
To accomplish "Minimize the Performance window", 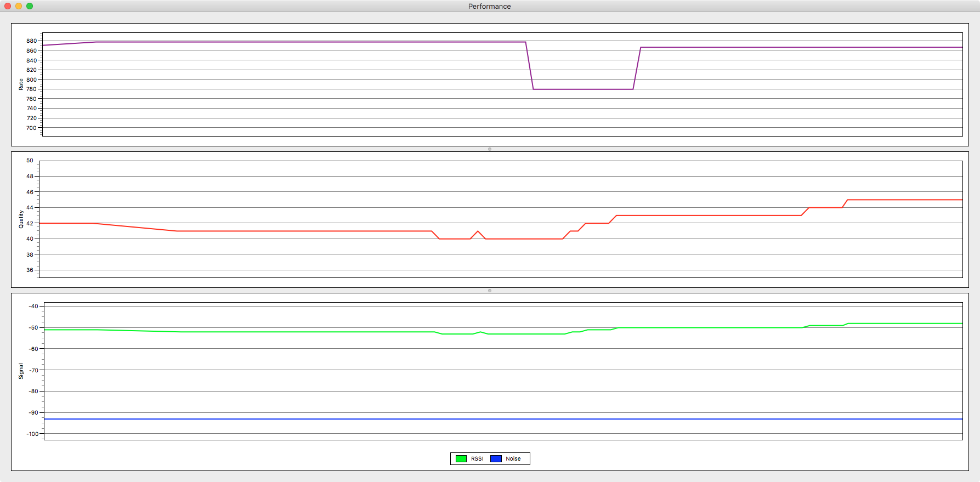I will click(x=19, y=6).
